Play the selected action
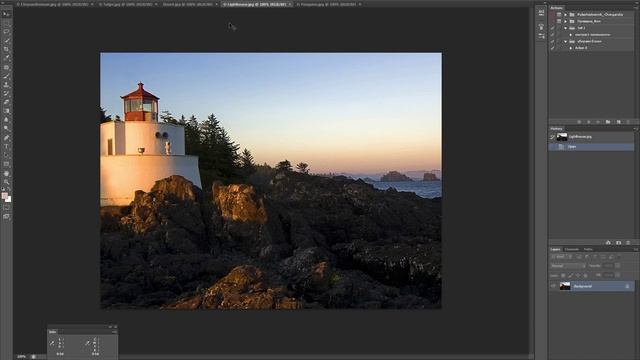 coord(598,122)
